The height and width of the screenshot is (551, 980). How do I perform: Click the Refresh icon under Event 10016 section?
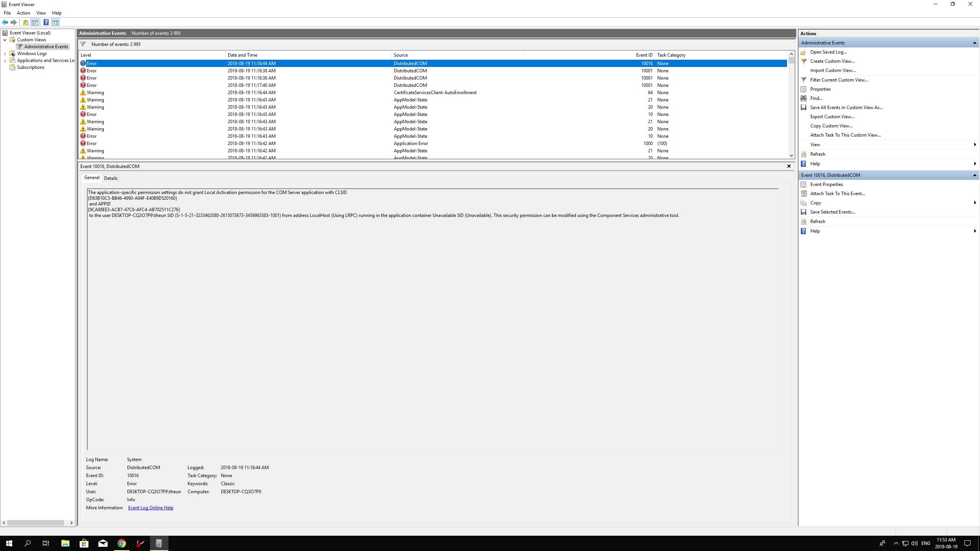coord(804,222)
